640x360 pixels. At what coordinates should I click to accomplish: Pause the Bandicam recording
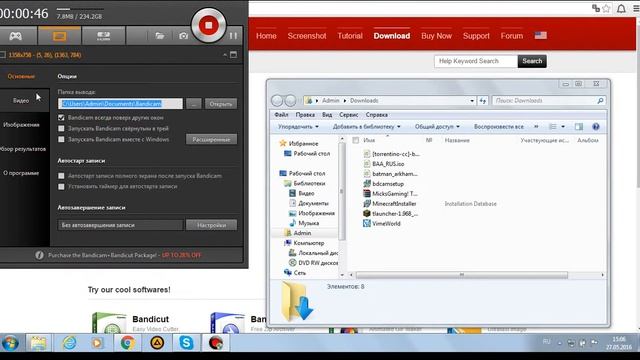233,36
